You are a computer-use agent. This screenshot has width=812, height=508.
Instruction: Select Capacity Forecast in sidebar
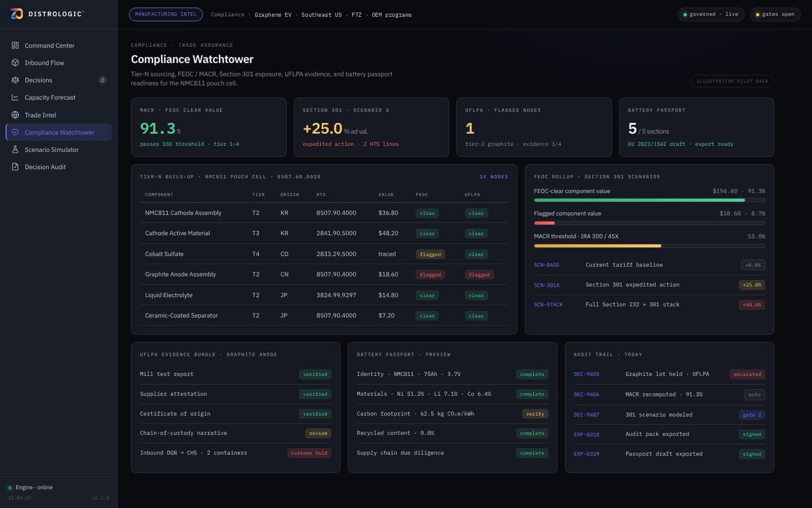pos(58,97)
